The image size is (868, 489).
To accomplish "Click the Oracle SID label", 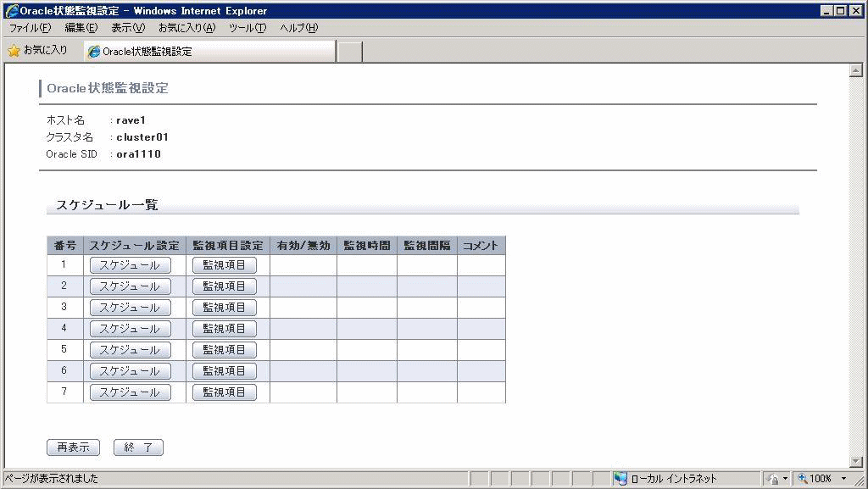I will pos(71,154).
